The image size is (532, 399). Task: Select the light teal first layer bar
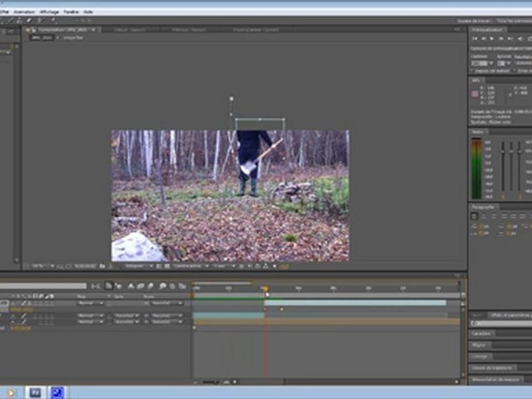click(x=355, y=303)
